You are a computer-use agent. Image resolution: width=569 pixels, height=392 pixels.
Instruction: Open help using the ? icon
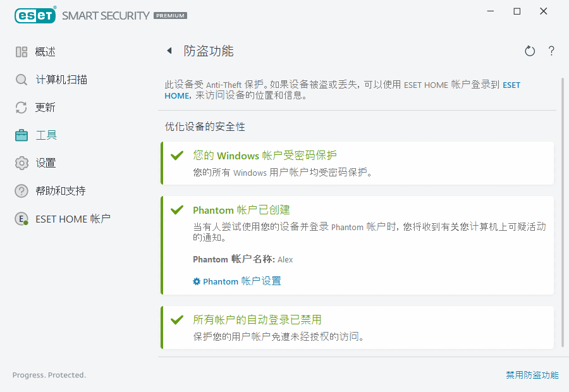click(551, 51)
